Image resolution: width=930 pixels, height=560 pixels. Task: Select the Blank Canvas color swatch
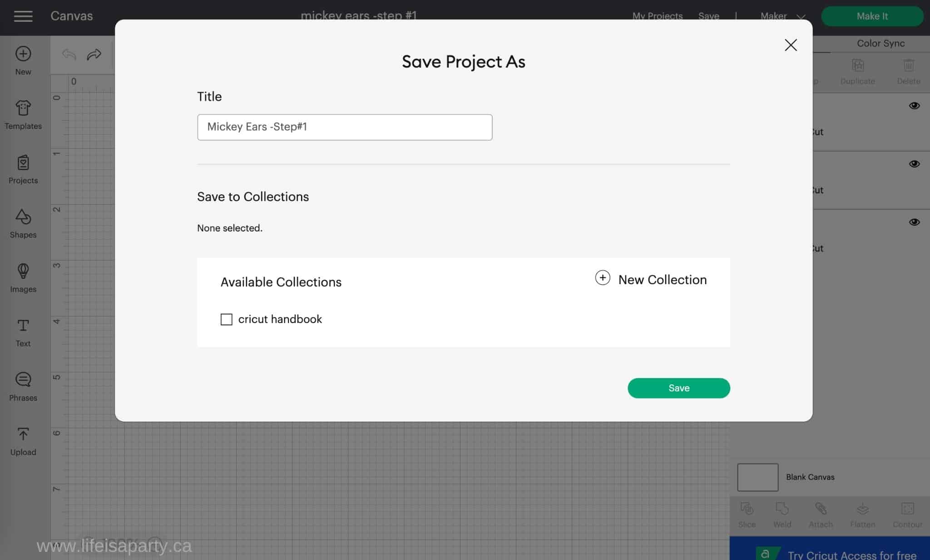tap(757, 477)
